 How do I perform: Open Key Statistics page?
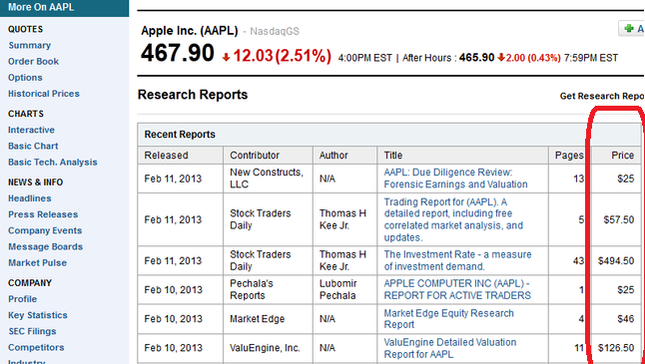pyautogui.click(x=38, y=315)
